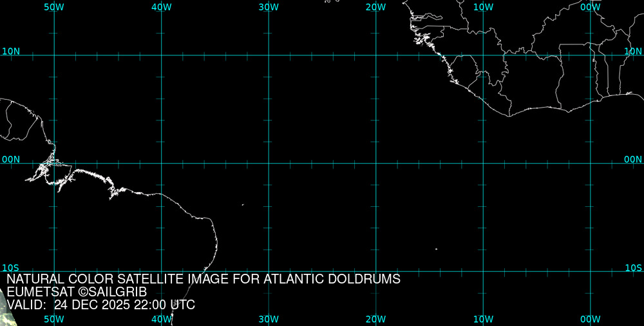This screenshot has height=326, width=644.
Task: Click the 00N latitude label on the right
Action: click(x=634, y=159)
